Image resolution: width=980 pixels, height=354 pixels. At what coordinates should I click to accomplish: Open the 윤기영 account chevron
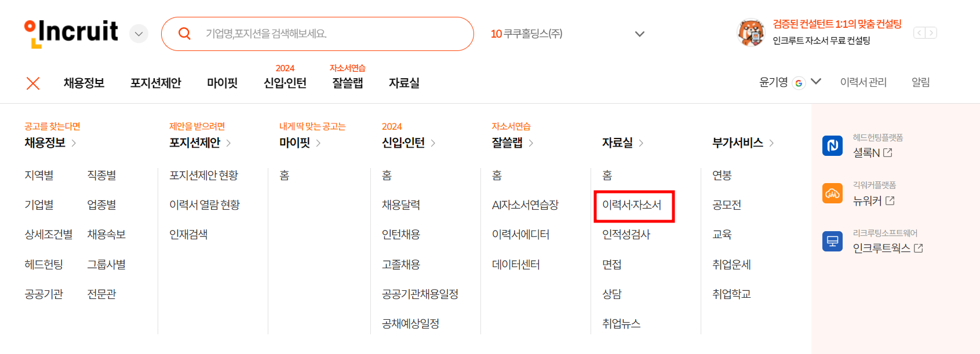[x=817, y=82]
